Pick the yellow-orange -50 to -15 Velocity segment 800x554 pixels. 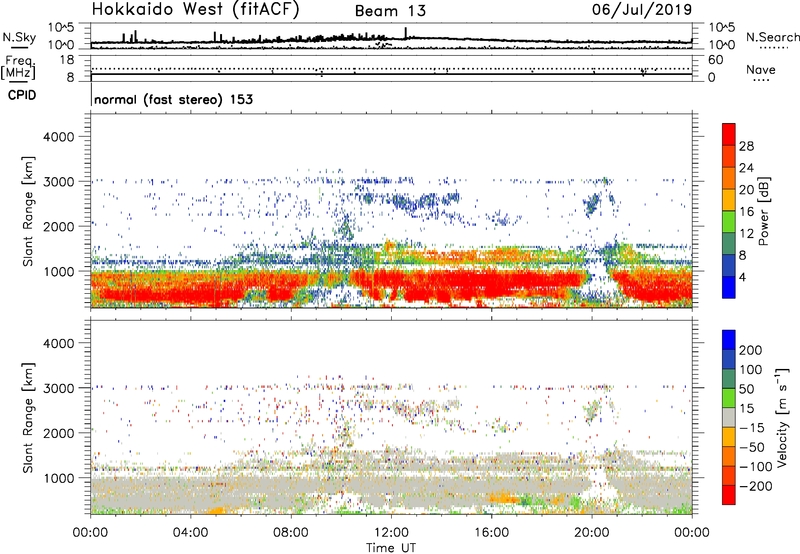(x=729, y=437)
